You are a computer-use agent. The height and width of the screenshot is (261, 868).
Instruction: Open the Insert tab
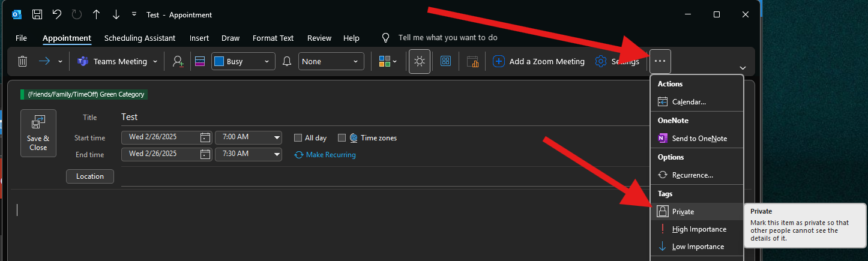(x=199, y=38)
